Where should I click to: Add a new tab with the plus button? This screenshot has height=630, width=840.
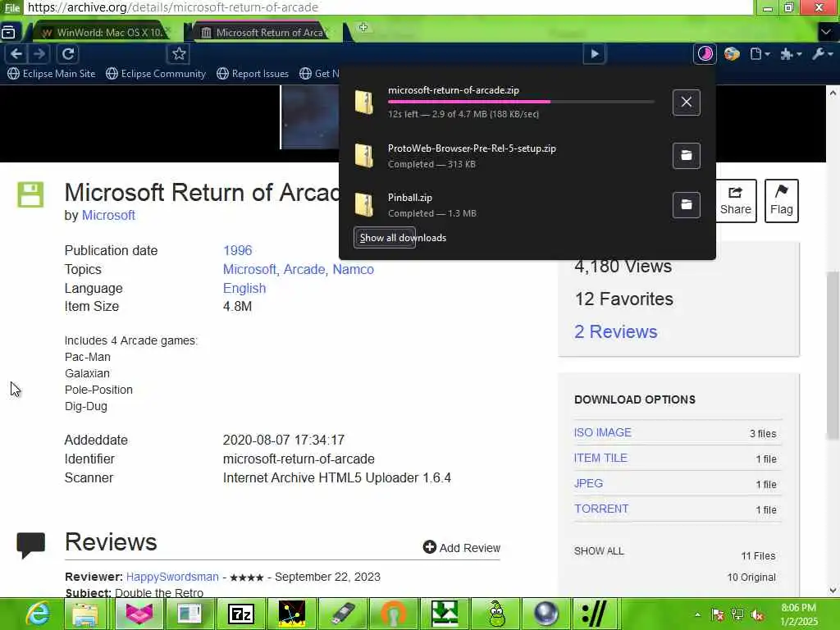click(363, 27)
